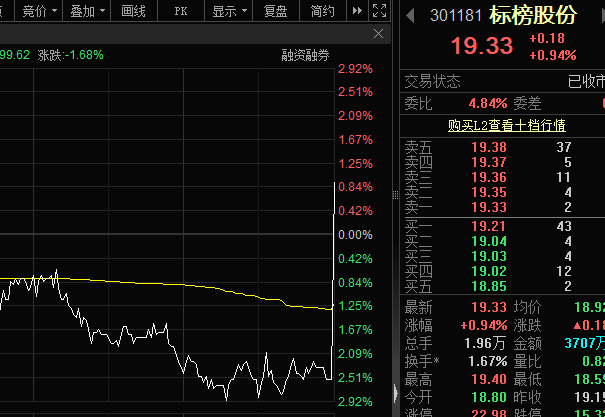Click the panel splitter grip handle

click(x=395, y=195)
